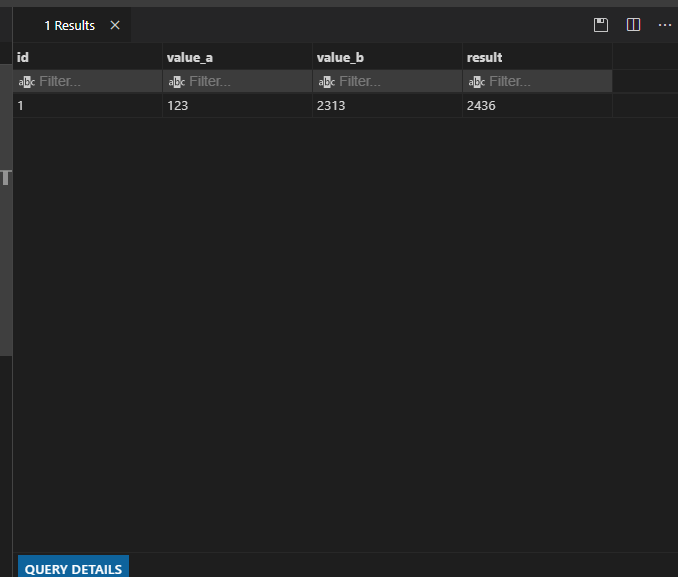Select the cell with value 2436
Viewport: 678px width, 577px height.
pos(537,106)
